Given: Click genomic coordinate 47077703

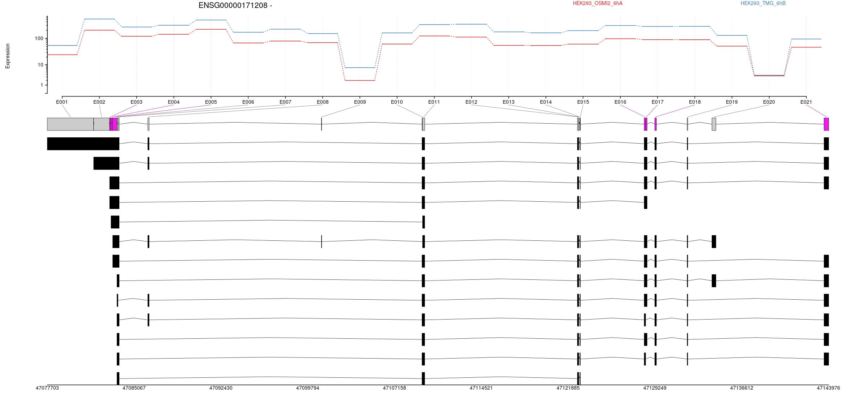Looking at the screenshot, I should click(47, 388).
